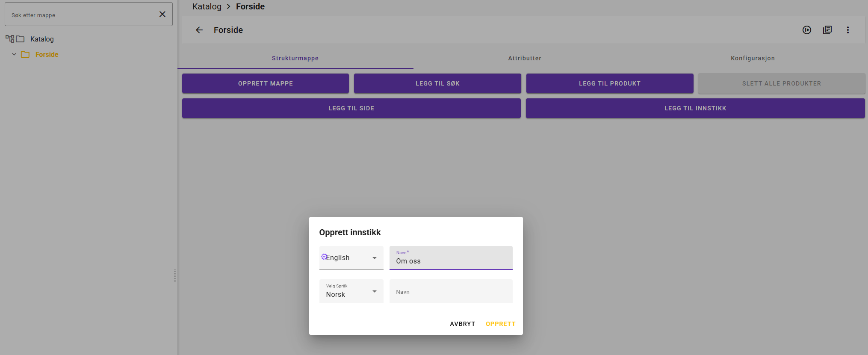
Task: Click the Forside folder icon in tree
Action: point(25,54)
